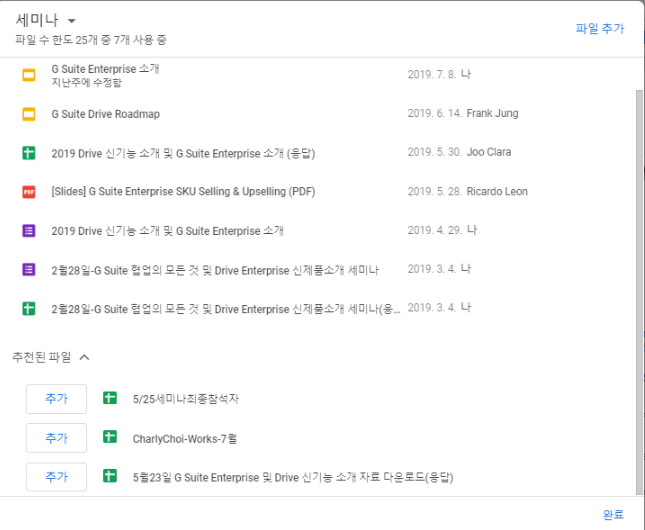Add the 5/25세미나최종참석자 file with 추가
The height and width of the screenshot is (530, 645).
click(x=56, y=399)
